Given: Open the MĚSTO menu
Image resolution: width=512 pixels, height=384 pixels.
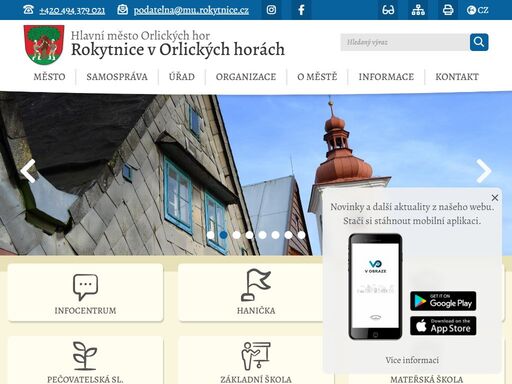Looking at the screenshot, I should coord(49,77).
